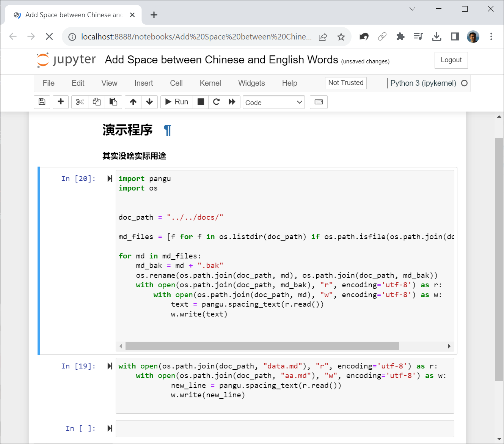Image resolution: width=504 pixels, height=444 pixels.
Task: Run cell In [20] using its run marker
Action: [110, 179]
